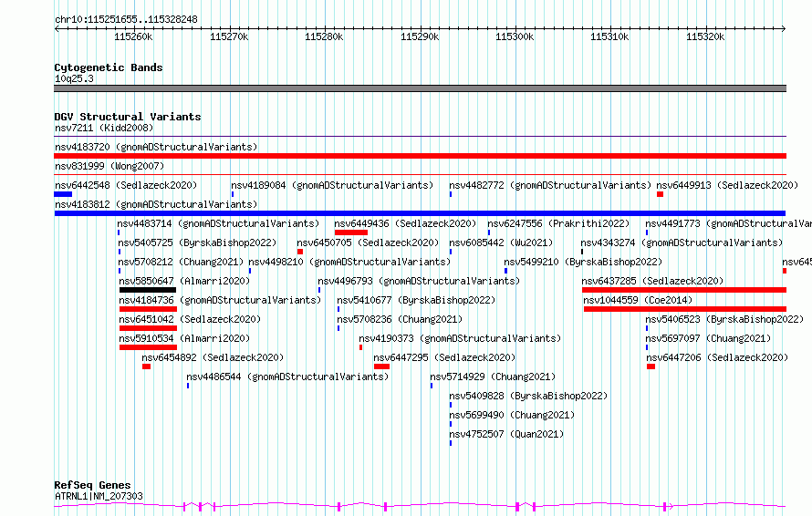Click nsv4482772 (gnomADStructuralVariants) label

550,185
